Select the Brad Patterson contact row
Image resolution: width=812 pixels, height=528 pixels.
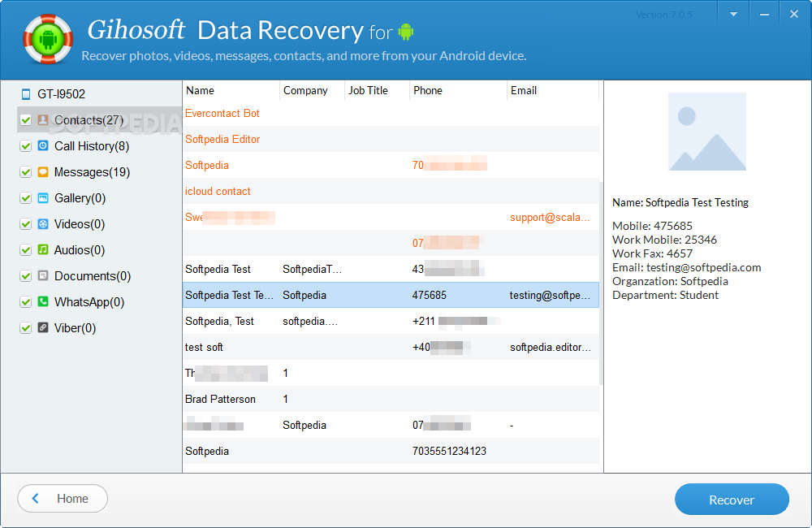pyautogui.click(x=391, y=399)
